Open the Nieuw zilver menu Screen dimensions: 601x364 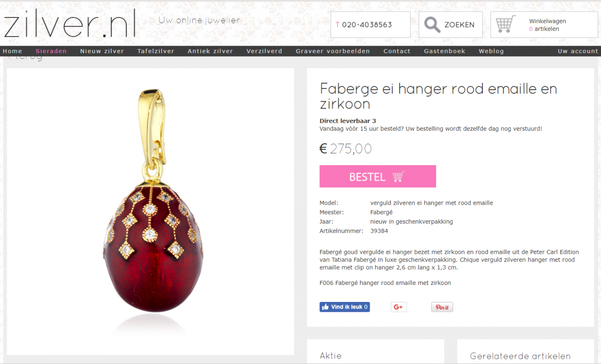[102, 51]
